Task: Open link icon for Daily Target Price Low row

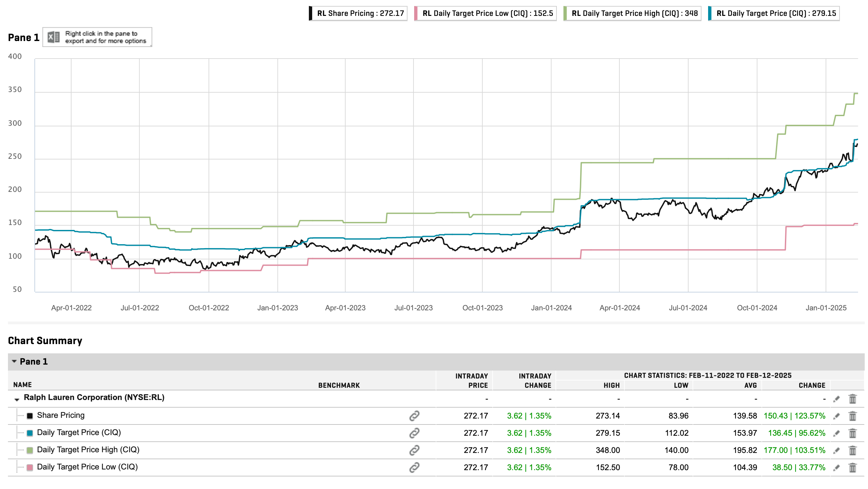Action: pyautogui.click(x=414, y=467)
